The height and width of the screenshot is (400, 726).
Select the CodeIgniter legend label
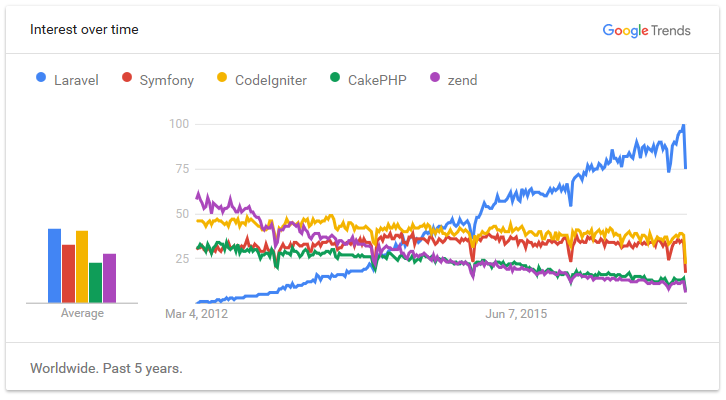270,80
